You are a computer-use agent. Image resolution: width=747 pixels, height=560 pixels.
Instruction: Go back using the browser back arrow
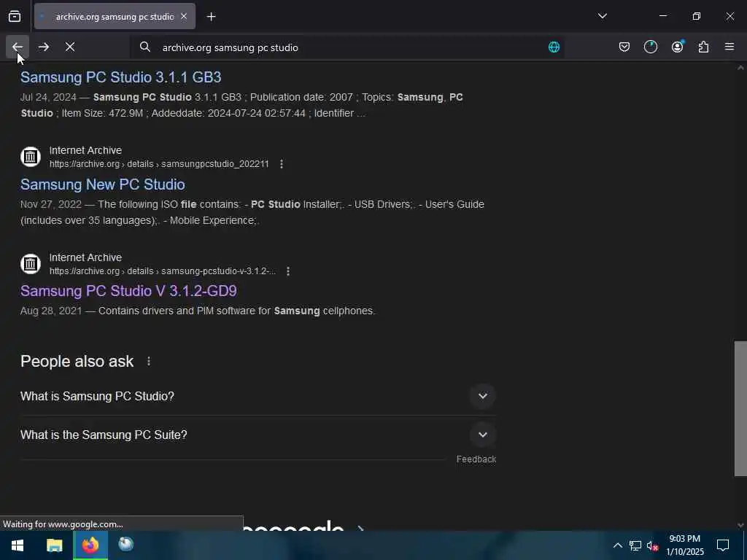(x=18, y=47)
